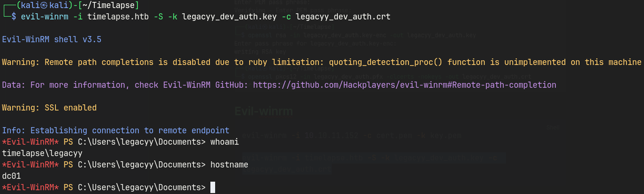Click the terminal cursor block at last prompt

[x=213, y=187]
